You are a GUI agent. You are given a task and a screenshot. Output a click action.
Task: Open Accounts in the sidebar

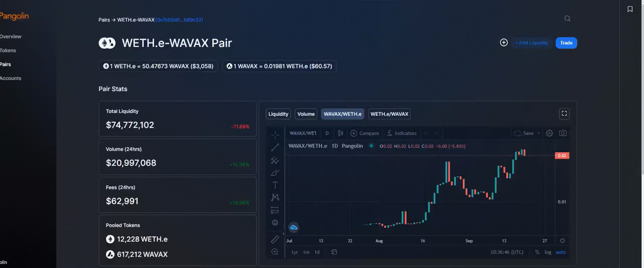11,78
